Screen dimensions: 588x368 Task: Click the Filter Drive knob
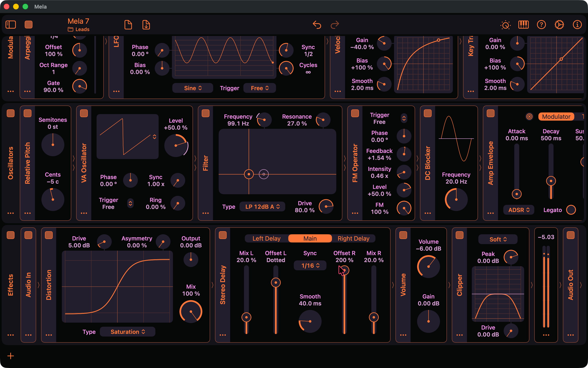point(326,207)
